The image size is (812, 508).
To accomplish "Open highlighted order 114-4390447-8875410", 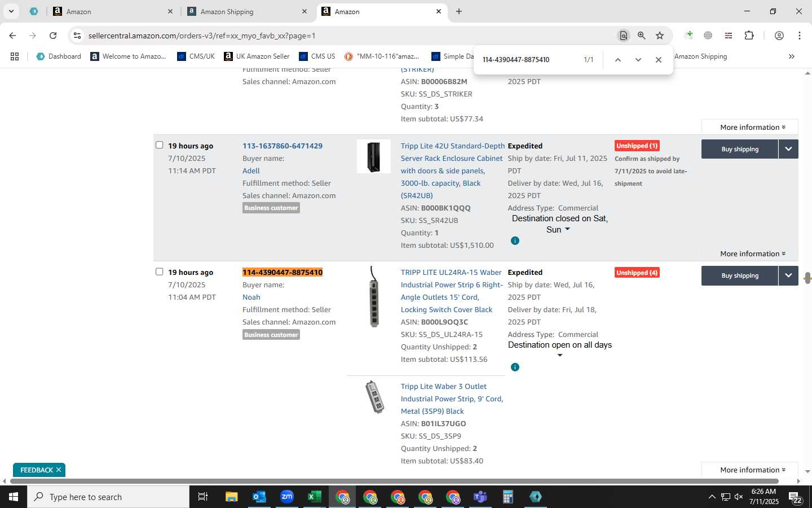I will (283, 272).
